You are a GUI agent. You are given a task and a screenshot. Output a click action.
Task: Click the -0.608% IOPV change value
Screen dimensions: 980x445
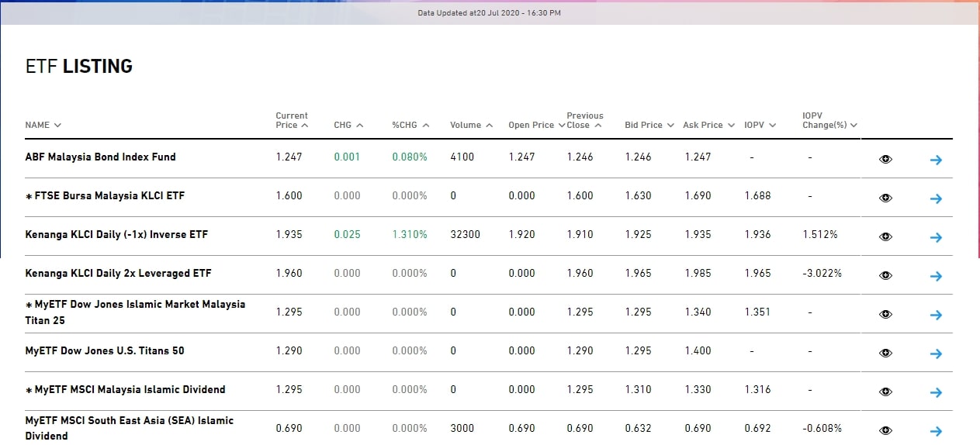click(x=822, y=428)
